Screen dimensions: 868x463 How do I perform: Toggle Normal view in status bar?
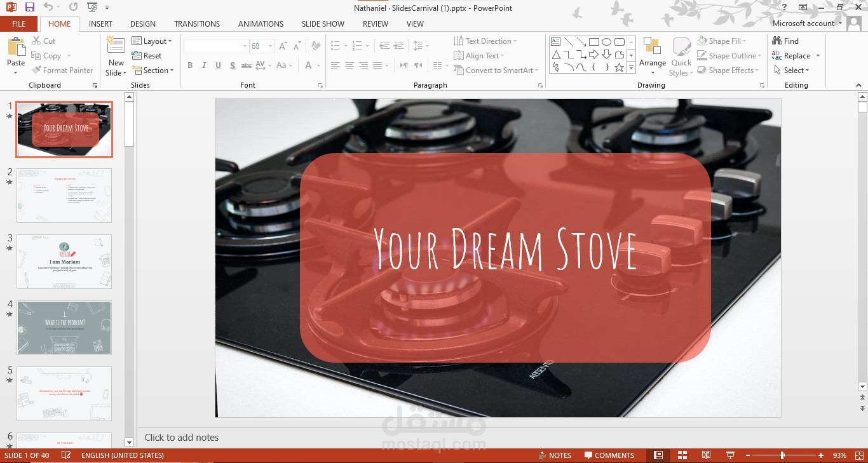(658, 455)
